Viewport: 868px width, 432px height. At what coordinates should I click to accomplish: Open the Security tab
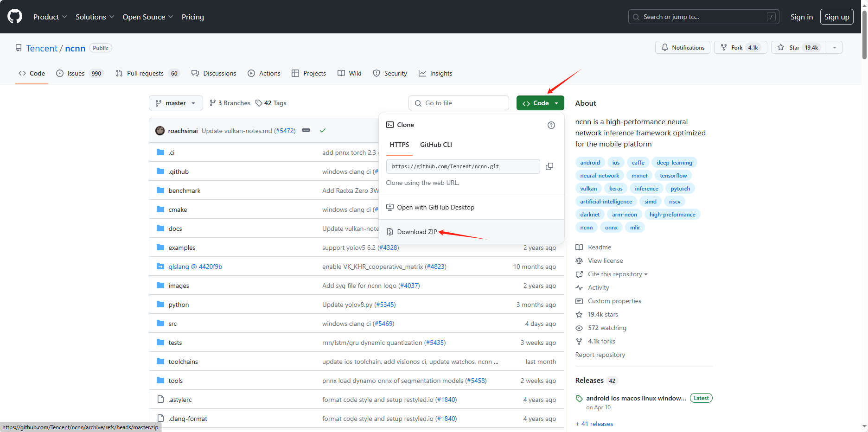pos(390,73)
